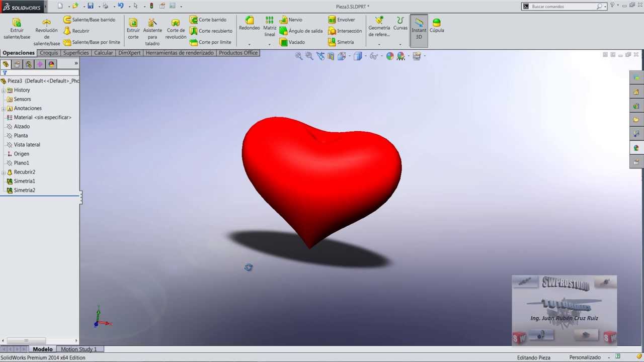Select Corte por límite tool

click(211, 42)
